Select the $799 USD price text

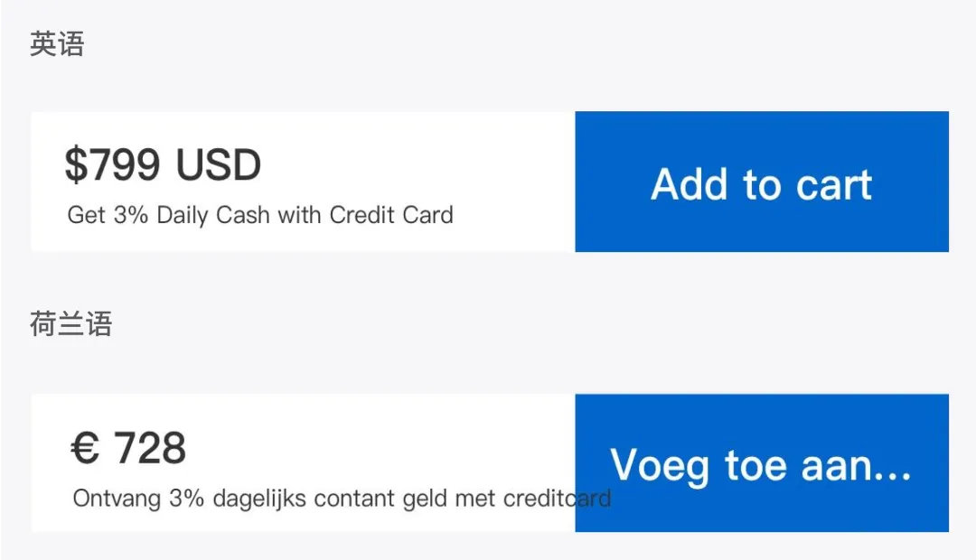click(163, 165)
